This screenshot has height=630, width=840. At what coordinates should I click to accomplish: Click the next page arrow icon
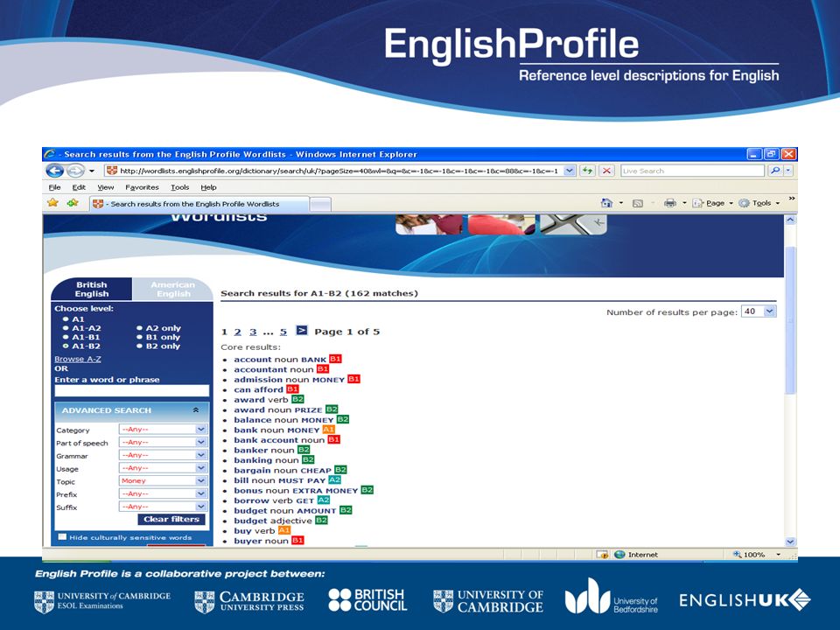[302, 331]
